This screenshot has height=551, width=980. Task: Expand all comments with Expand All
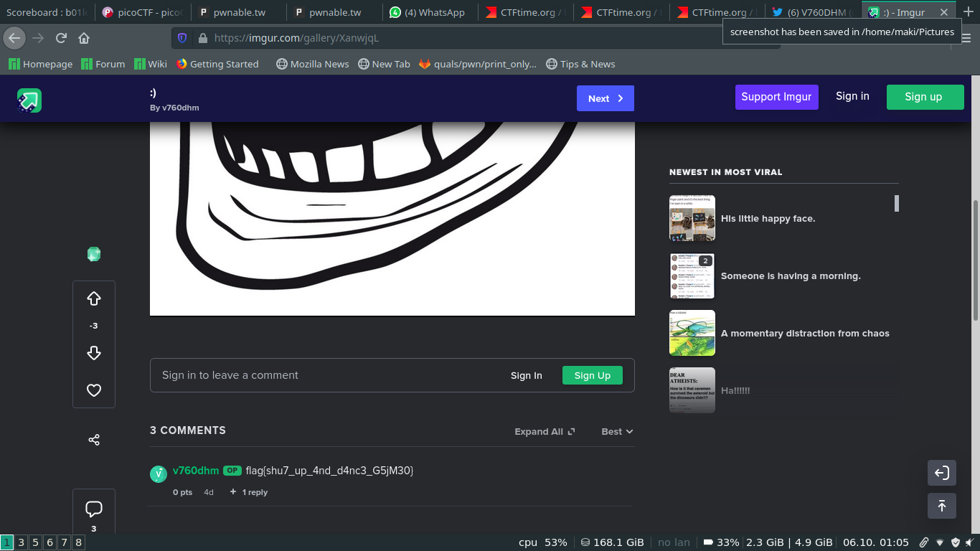coord(545,431)
